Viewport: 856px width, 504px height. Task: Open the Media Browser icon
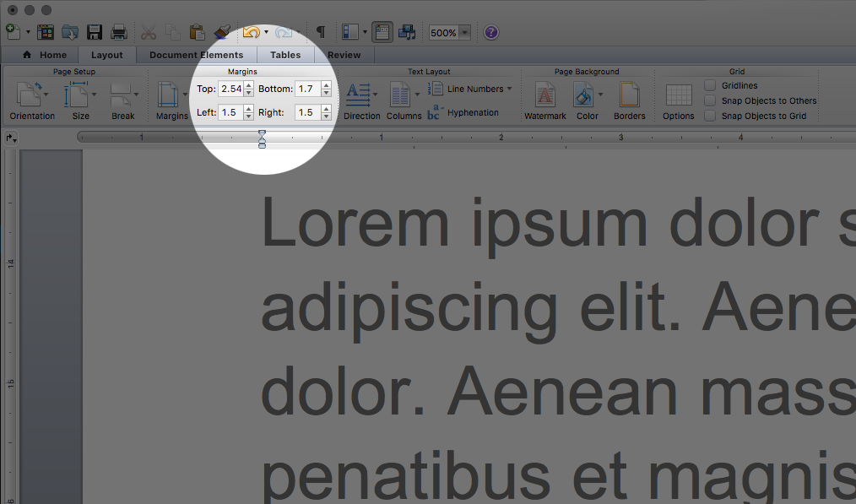click(x=407, y=32)
